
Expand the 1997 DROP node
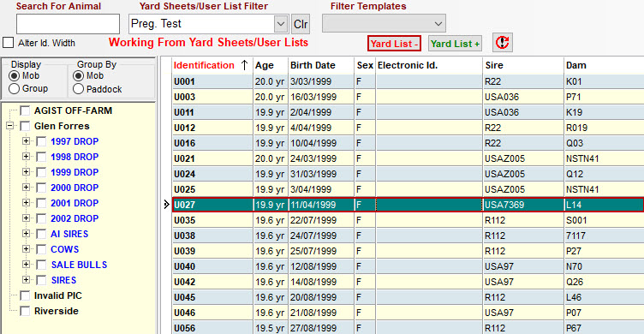(x=26, y=141)
